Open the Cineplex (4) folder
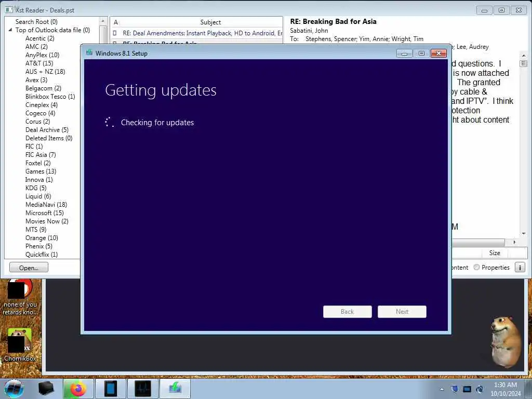Screen dimensions: 532x399 [42, 105]
